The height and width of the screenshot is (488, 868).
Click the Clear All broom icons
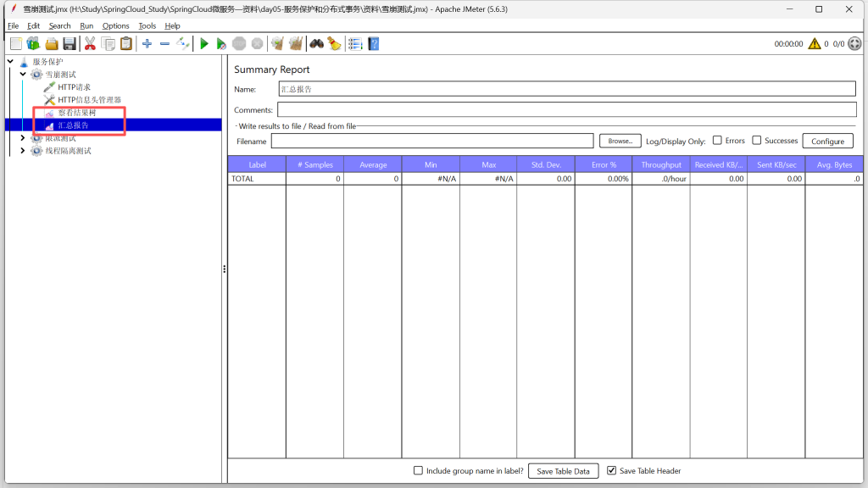[x=295, y=43]
